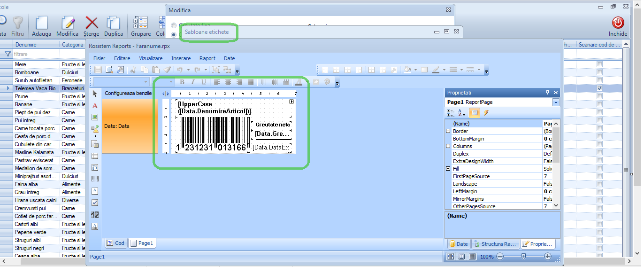Expand the Fill property
This screenshot has width=644, height=267.
click(x=448, y=169)
